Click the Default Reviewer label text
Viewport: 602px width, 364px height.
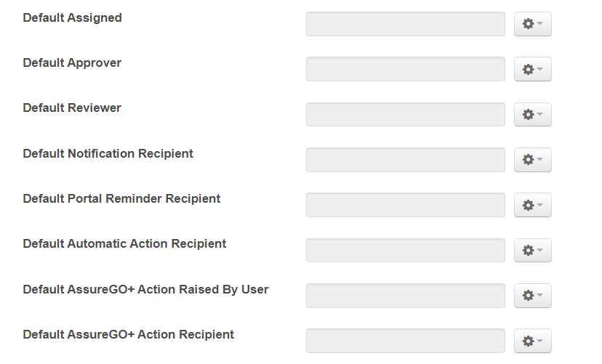point(72,108)
